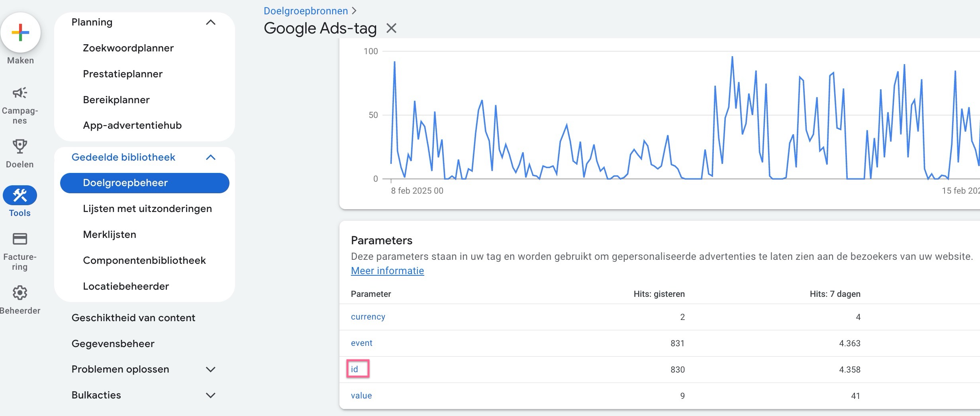The height and width of the screenshot is (416, 980).
Task: Open Locatiebeheerder
Action: pos(126,286)
